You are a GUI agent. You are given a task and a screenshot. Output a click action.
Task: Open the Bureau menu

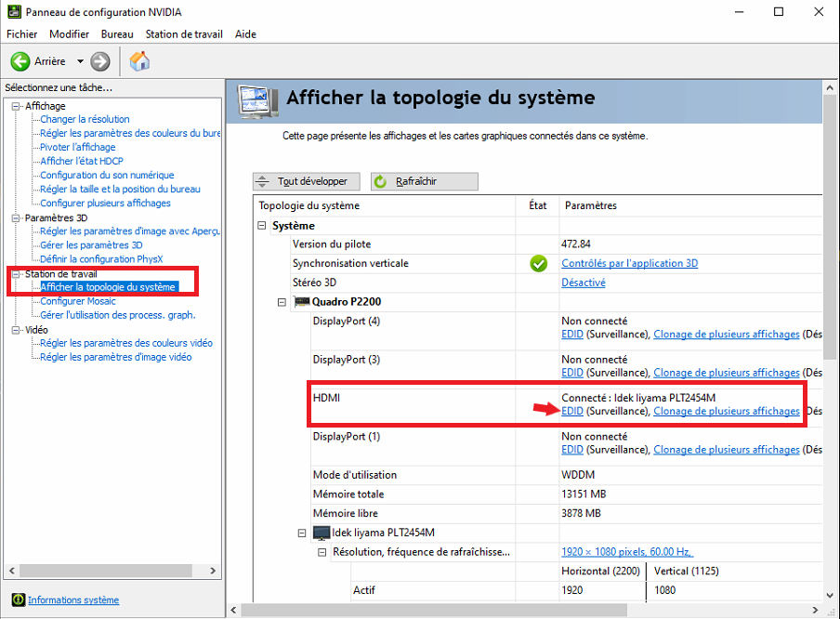[117, 34]
